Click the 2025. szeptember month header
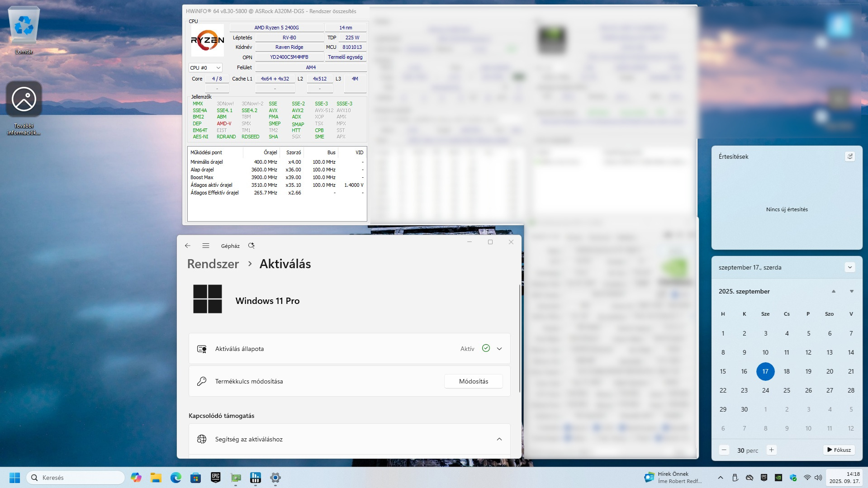The image size is (868, 488). [x=744, y=291]
